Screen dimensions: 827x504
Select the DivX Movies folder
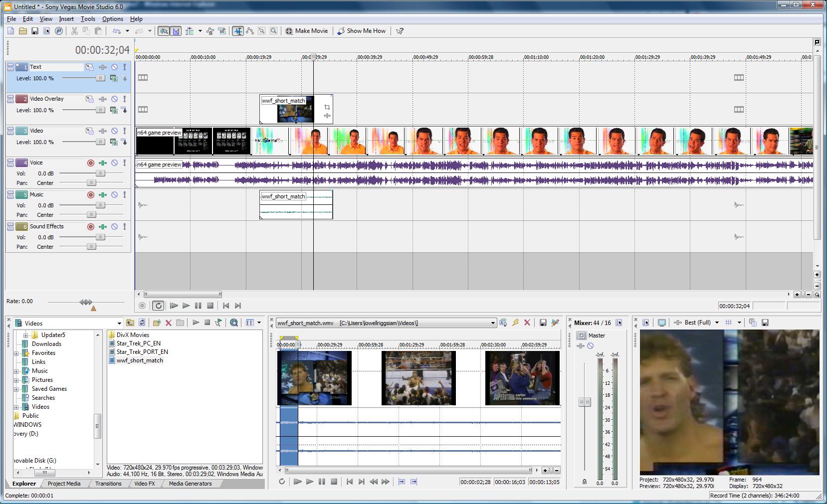pyautogui.click(x=129, y=335)
